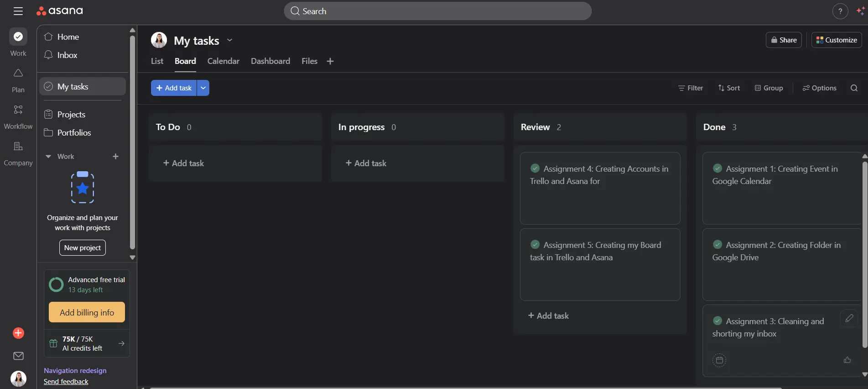Toggle completion checkmark on Assignment 5

point(535,245)
